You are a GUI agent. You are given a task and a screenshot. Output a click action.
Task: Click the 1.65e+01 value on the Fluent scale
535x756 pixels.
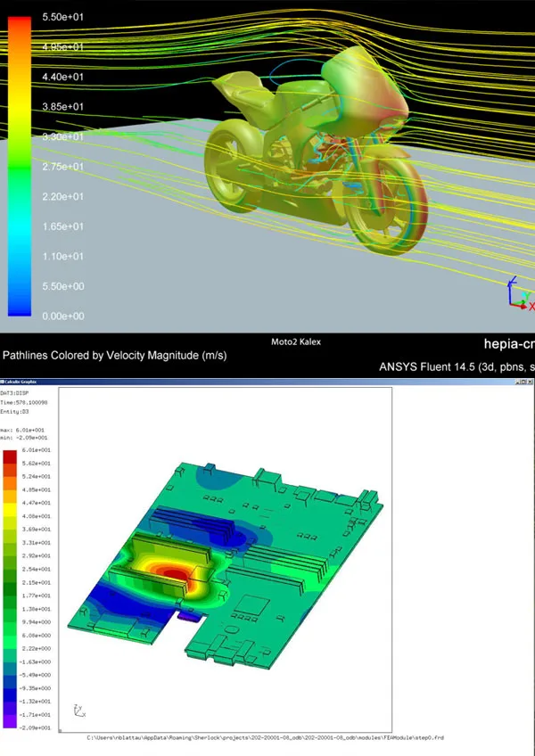tap(62, 226)
